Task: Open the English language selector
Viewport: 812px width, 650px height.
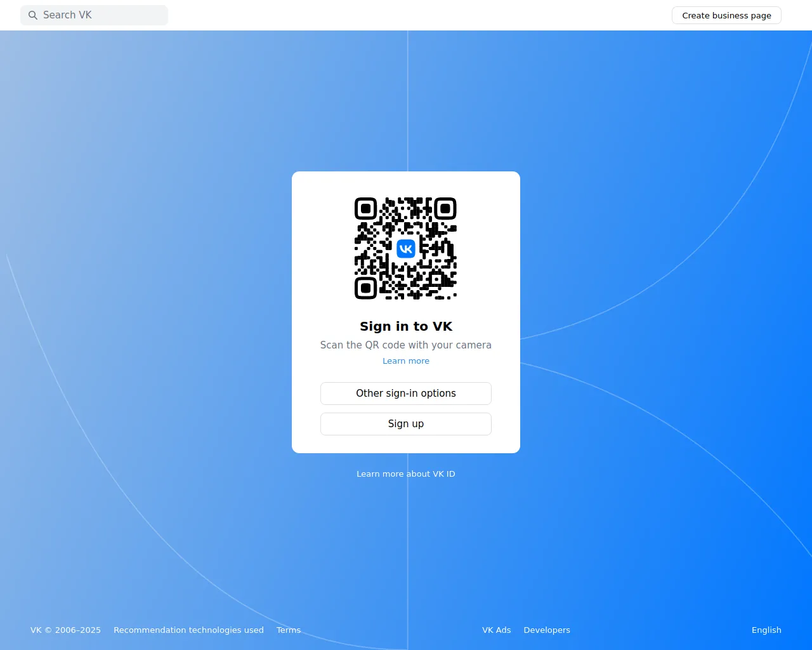Action: [x=766, y=630]
